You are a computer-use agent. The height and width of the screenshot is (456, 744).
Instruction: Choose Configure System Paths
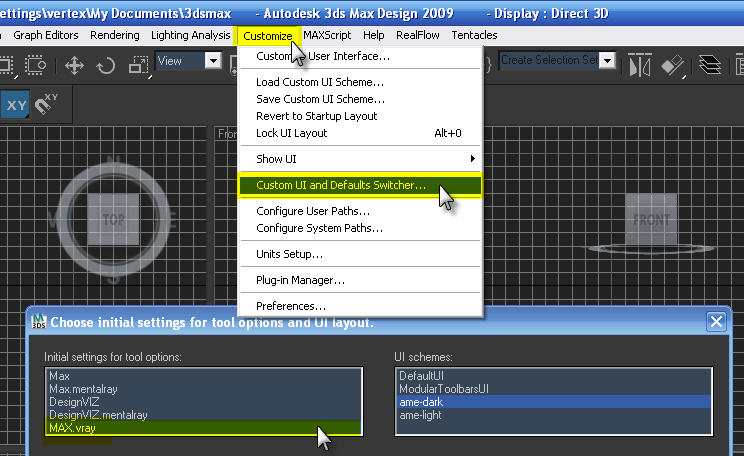(360, 228)
